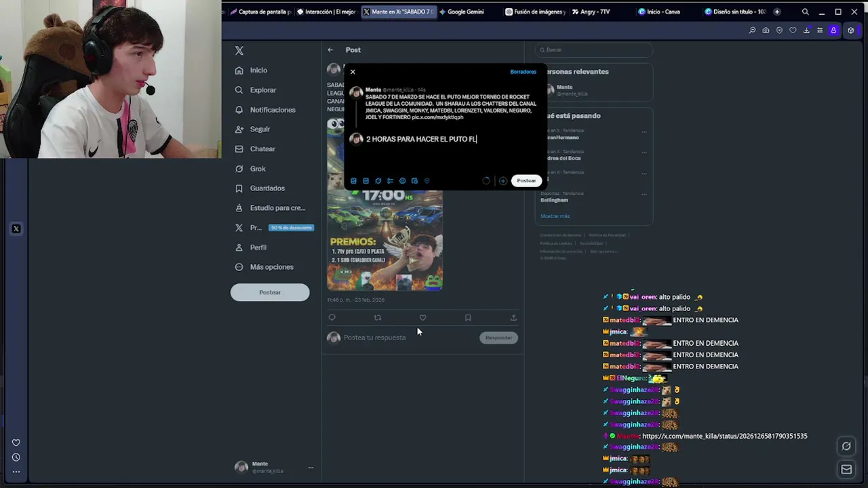Add a poll to the reply
The height and width of the screenshot is (488, 868).
pyautogui.click(x=390, y=181)
